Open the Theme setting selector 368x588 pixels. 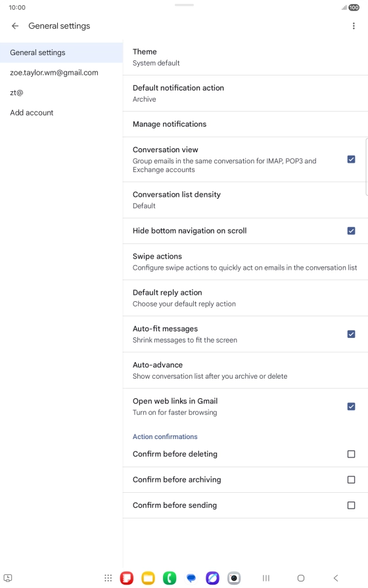coord(245,57)
